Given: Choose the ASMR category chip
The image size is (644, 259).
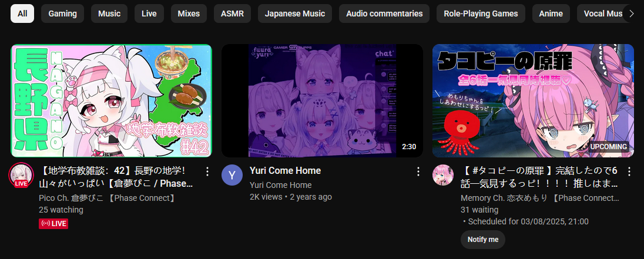Looking at the screenshot, I should click(x=232, y=14).
